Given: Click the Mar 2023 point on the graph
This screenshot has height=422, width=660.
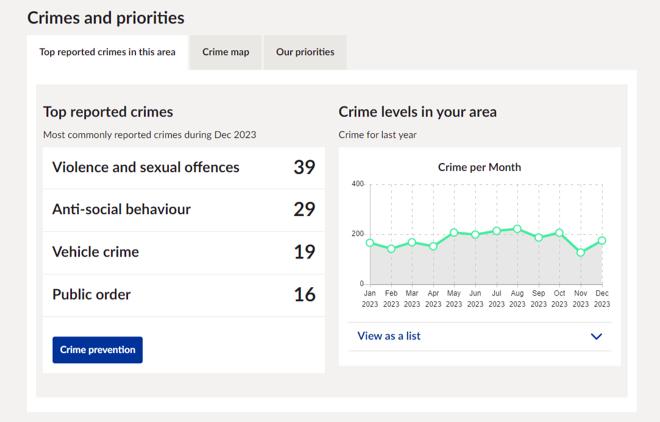Looking at the screenshot, I should pos(412,242).
